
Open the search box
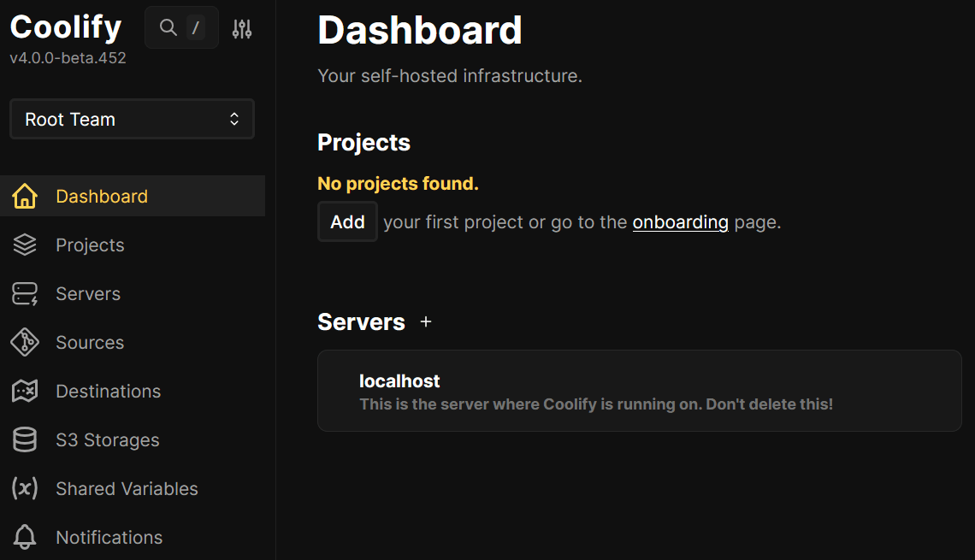(181, 28)
